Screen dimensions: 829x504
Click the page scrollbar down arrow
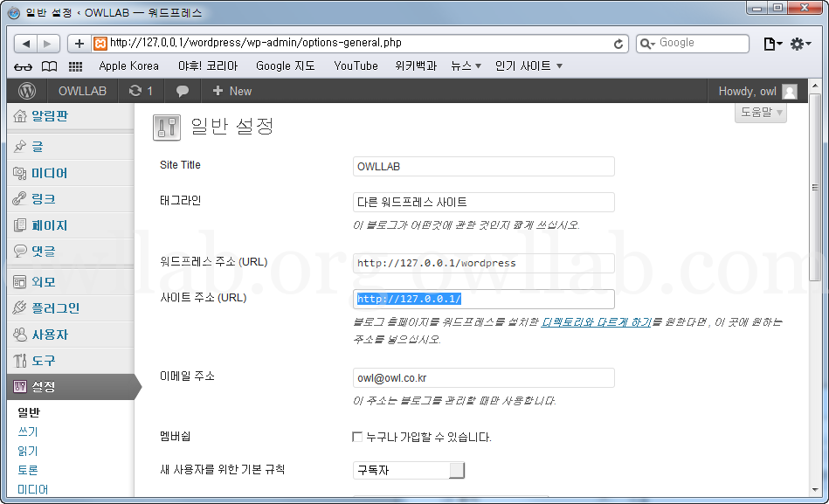pyautogui.click(x=815, y=490)
